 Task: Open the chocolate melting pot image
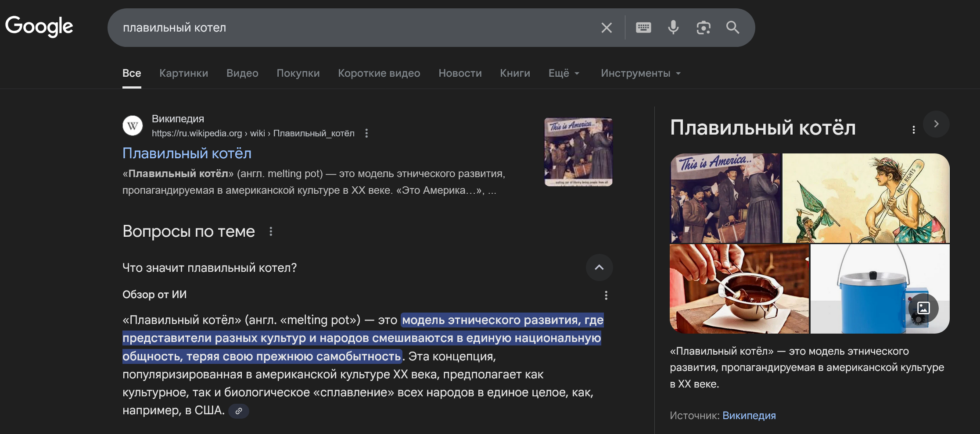pos(739,289)
